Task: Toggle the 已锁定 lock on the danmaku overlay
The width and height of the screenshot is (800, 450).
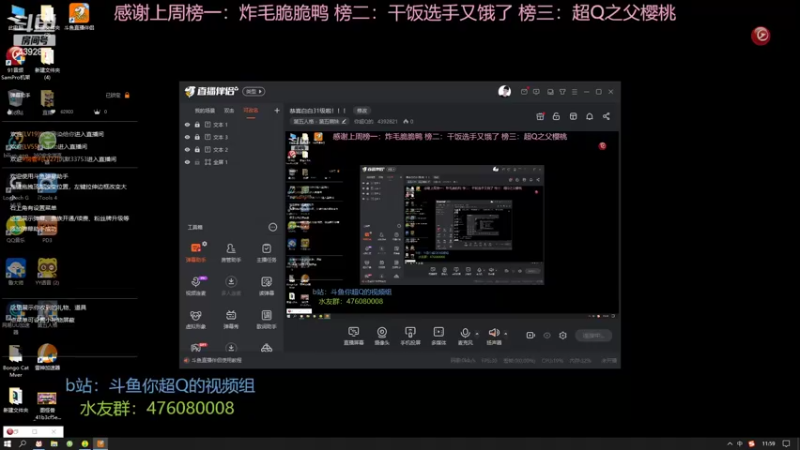Action: click(x=127, y=95)
